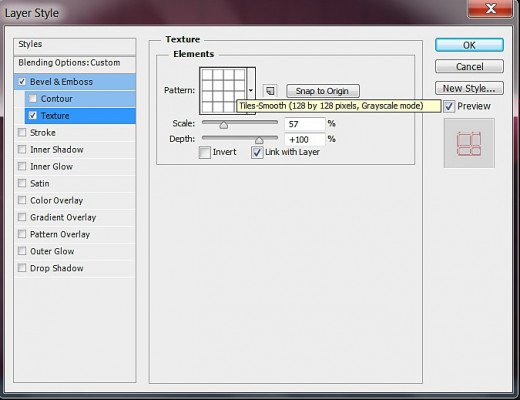Click the Tiles-Smooth pattern swatch
This screenshot has width=520, height=400.
tap(223, 90)
